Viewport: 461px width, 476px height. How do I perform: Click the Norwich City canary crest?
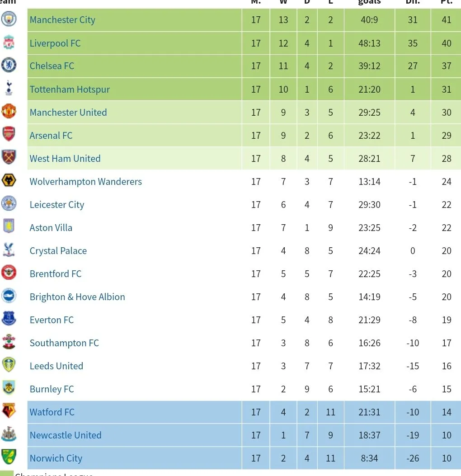(9, 457)
